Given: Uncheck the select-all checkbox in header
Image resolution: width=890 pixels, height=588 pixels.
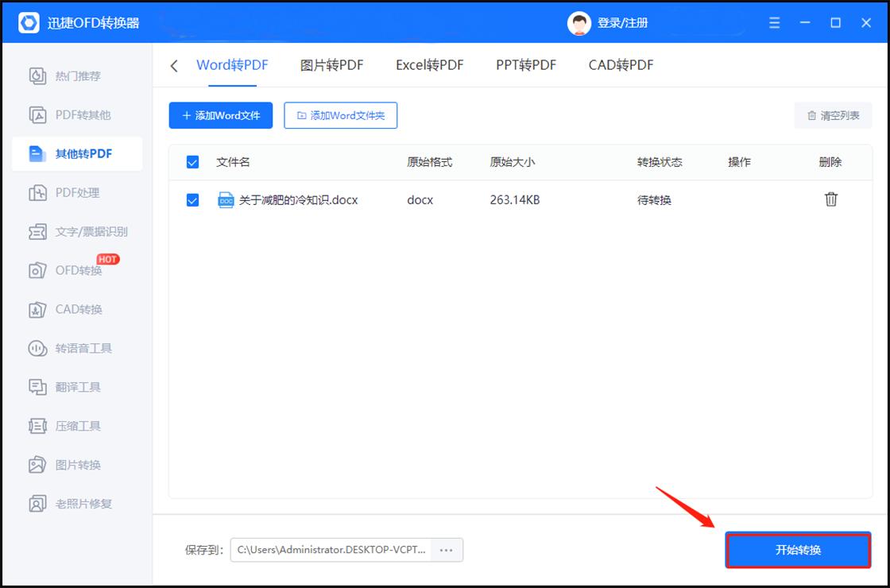Looking at the screenshot, I should tap(192, 161).
